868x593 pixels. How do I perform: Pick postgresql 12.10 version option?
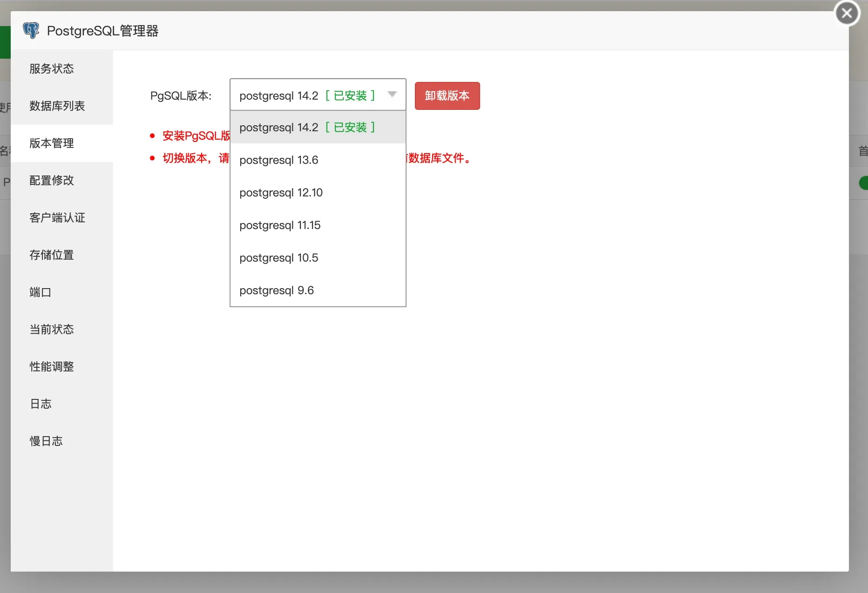pos(318,192)
